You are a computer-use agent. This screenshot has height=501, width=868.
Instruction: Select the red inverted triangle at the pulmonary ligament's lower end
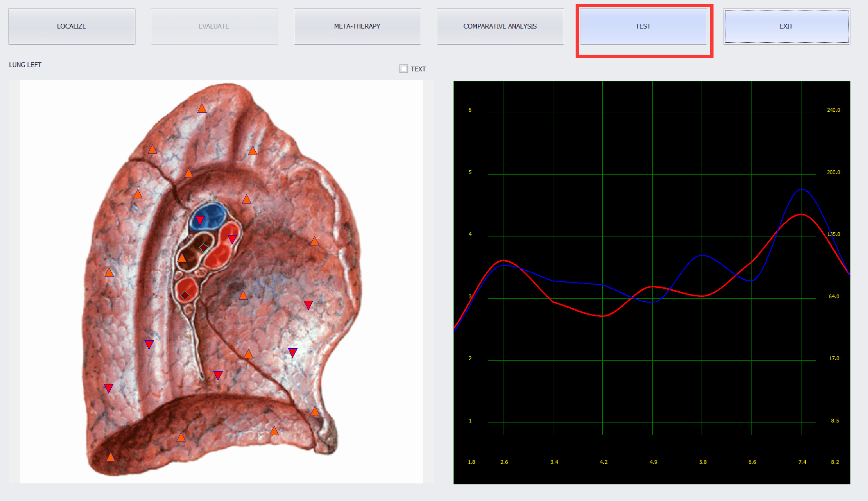point(218,376)
